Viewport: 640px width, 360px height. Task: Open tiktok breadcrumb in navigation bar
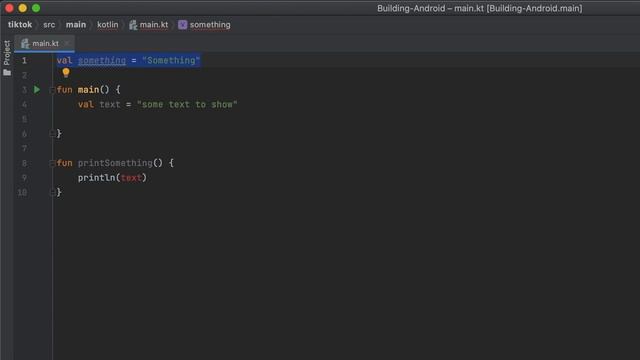click(20, 24)
